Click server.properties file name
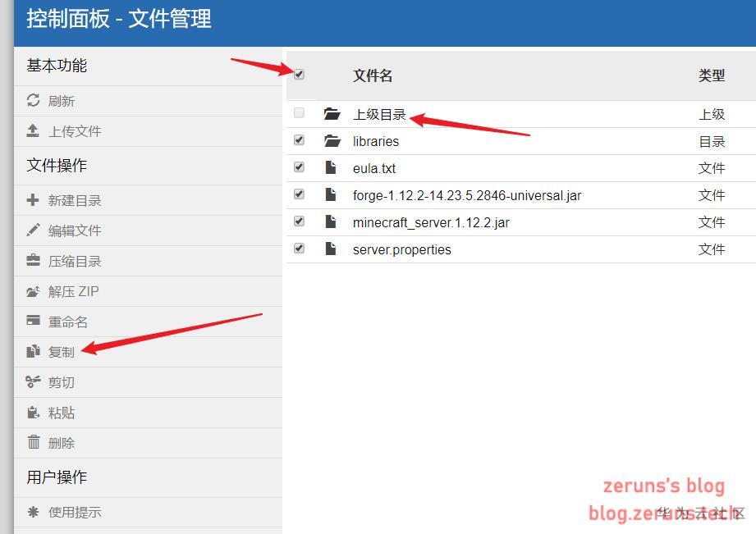The height and width of the screenshot is (534, 756). 402,249
